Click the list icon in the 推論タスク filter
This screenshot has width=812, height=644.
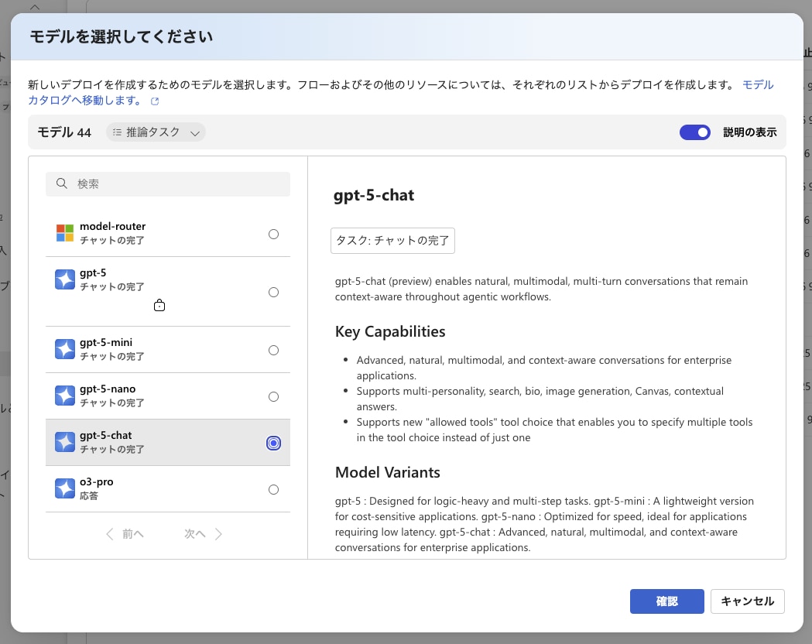coord(117,132)
